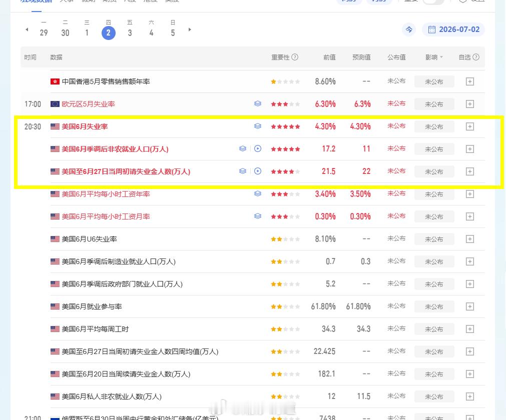
Task: Add 美国6月就业参与率 to watchlist
Action: [470, 306]
